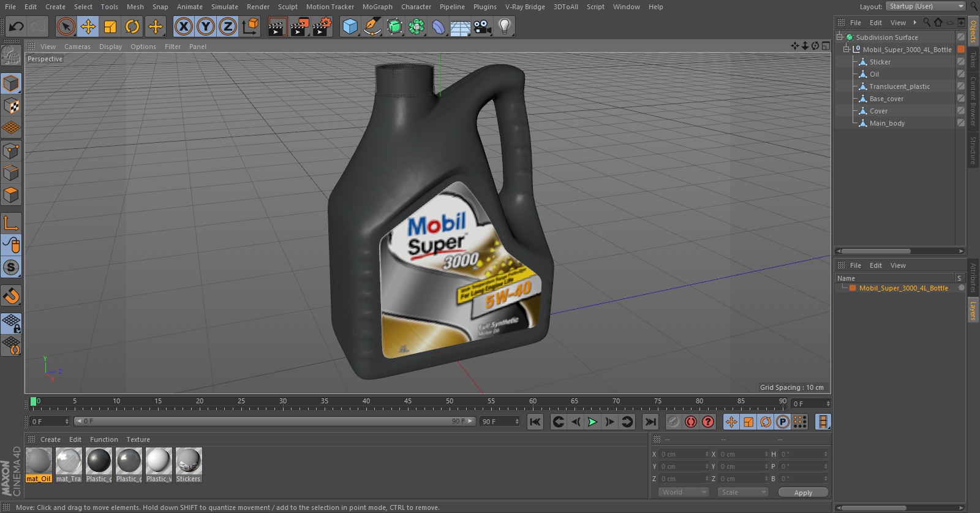Click the position X input field
Image resolution: width=980 pixels, height=513 pixels.
(684, 454)
